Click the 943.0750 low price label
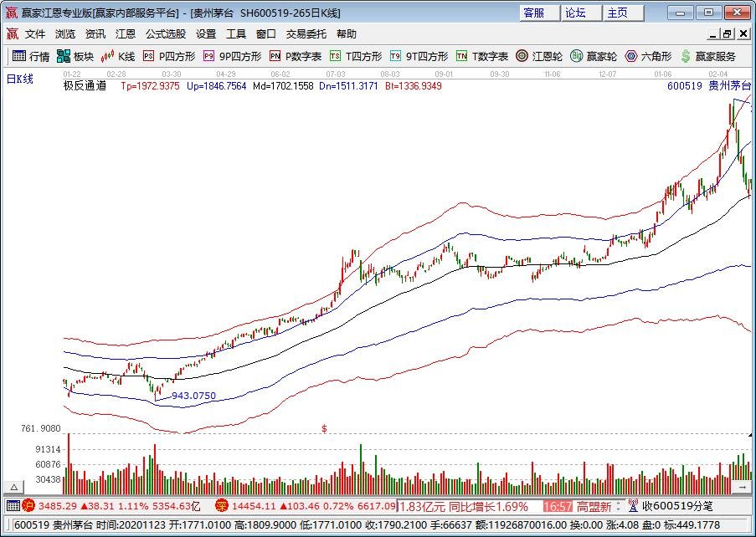The width and height of the screenshot is (756, 537). tap(194, 396)
